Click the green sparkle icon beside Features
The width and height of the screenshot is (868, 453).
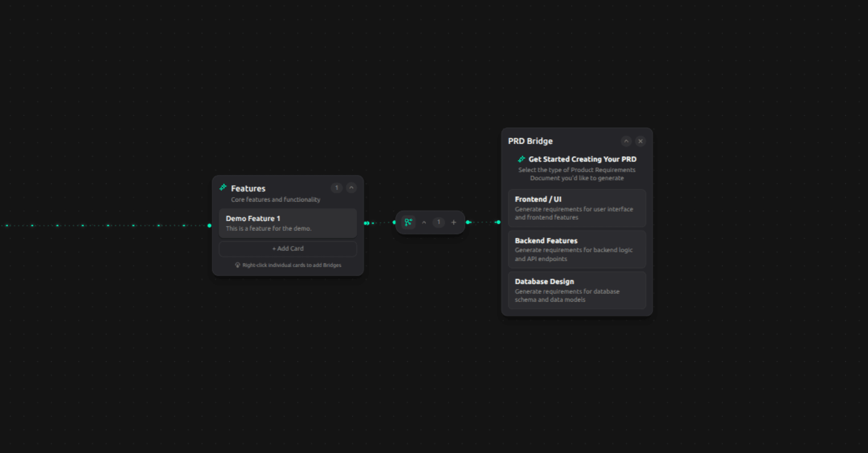point(223,187)
